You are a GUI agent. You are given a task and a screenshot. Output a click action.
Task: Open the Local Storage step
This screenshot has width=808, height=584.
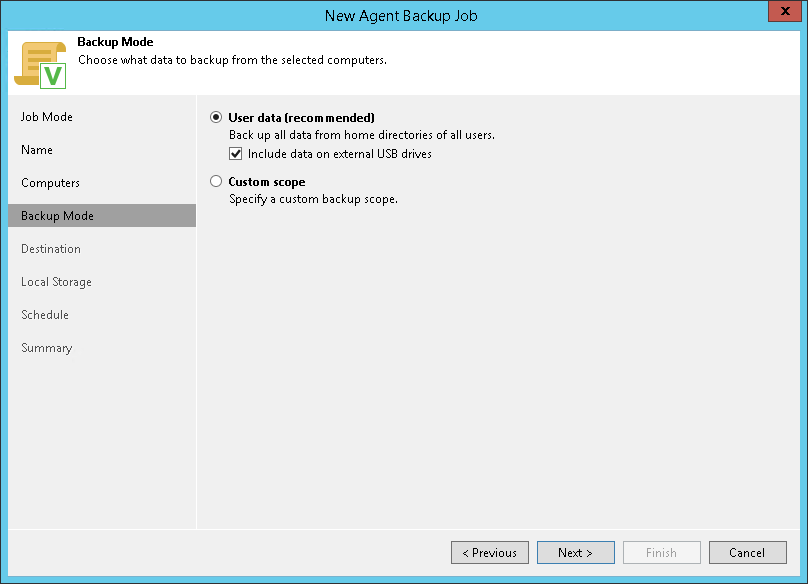(x=56, y=282)
